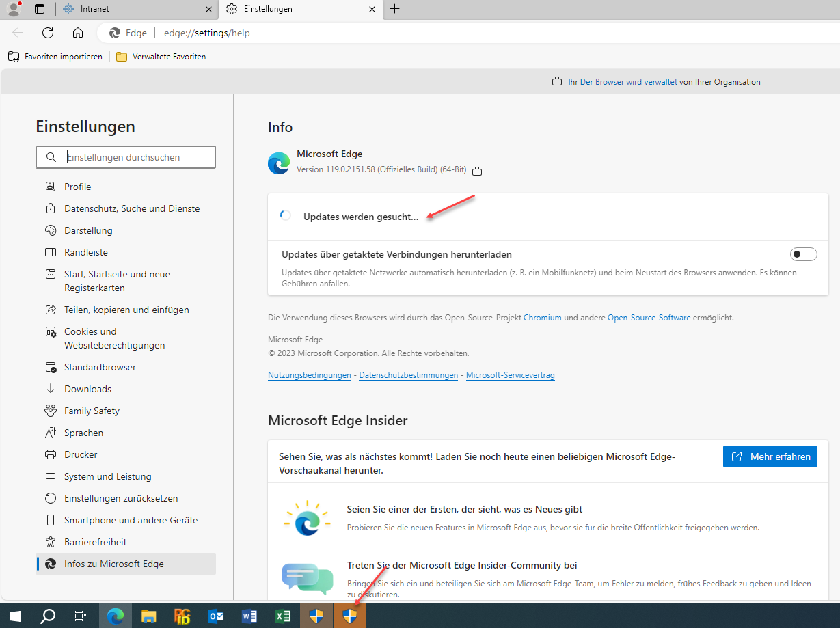The height and width of the screenshot is (628, 840).
Task: Click the briefcase icon next to the version
Action: pos(477,171)
